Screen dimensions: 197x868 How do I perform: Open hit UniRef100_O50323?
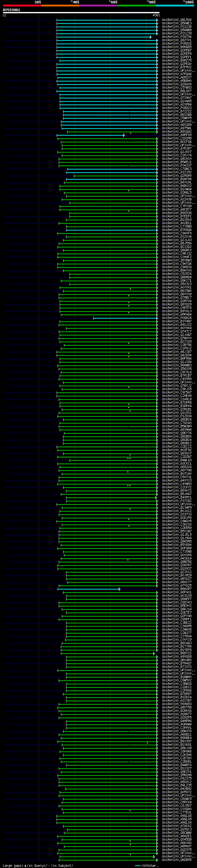[x=176, y=284]
